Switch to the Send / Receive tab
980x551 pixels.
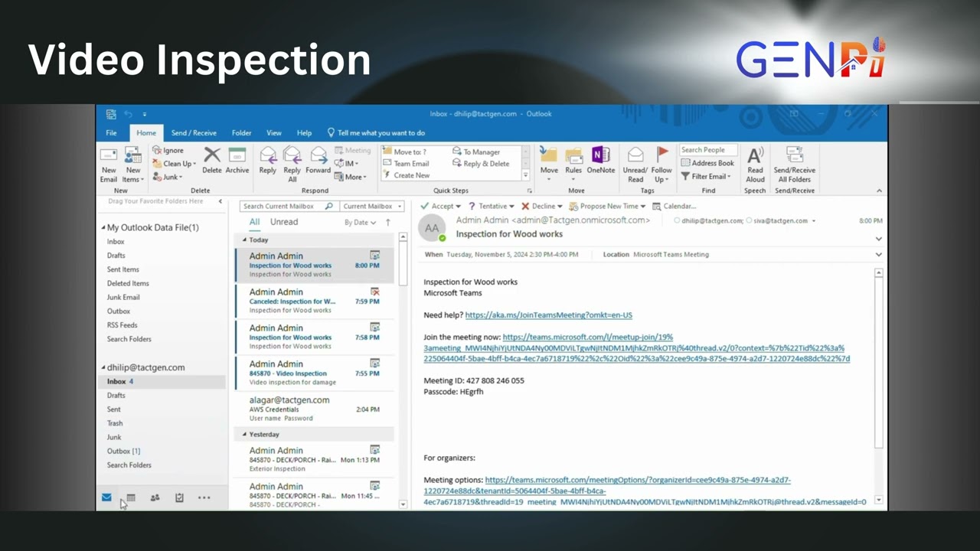point(194,132)
